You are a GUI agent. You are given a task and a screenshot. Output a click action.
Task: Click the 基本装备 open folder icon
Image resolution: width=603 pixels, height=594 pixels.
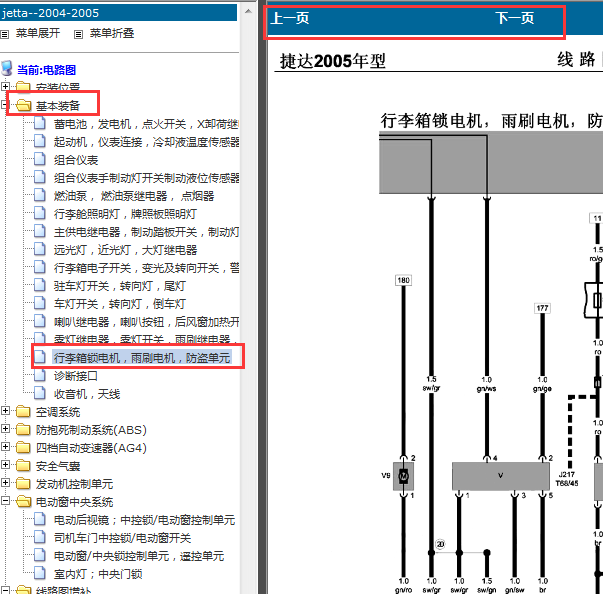23,105
